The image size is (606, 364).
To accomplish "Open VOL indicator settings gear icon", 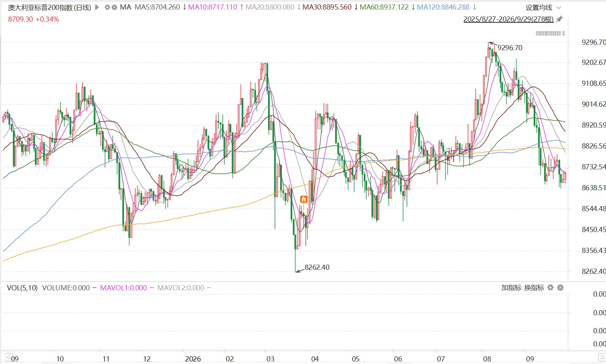I will pos(550,288).
